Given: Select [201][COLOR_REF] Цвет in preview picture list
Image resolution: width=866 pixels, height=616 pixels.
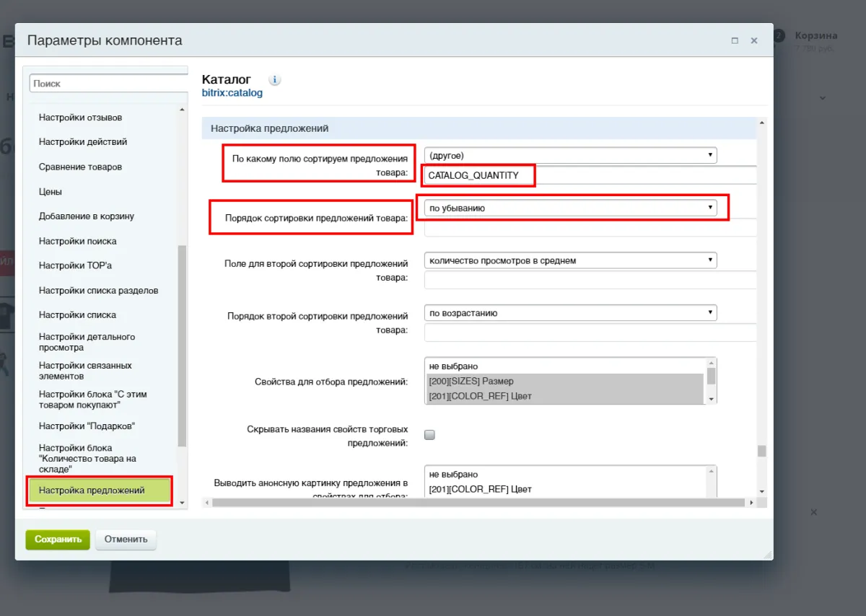Looking at the screenshot, I should coord(564,489).
